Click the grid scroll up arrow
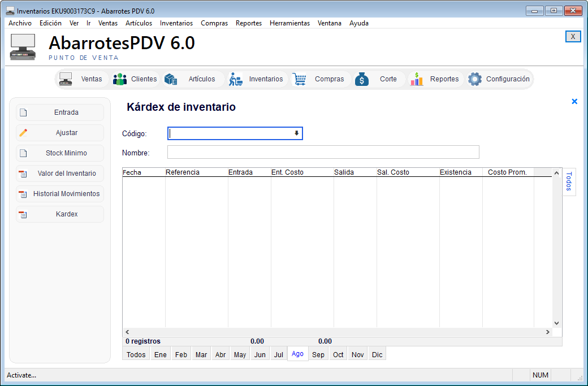This screenshot has width=588, height=386. (x=556, y=173)
